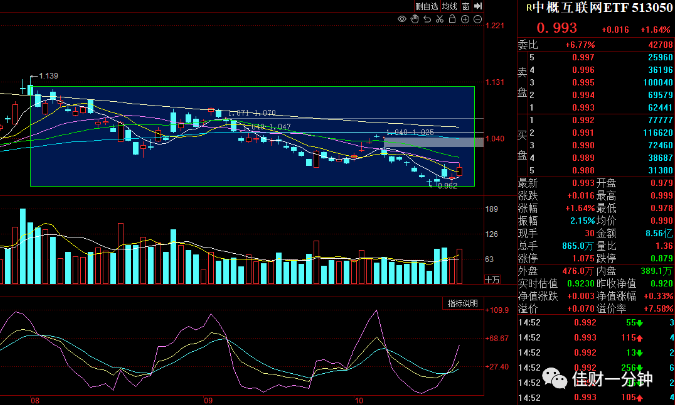678x405 pixels.
Task: Open the 均线 moving average tab
Action: pyautogui.click(x=450, y=6)
